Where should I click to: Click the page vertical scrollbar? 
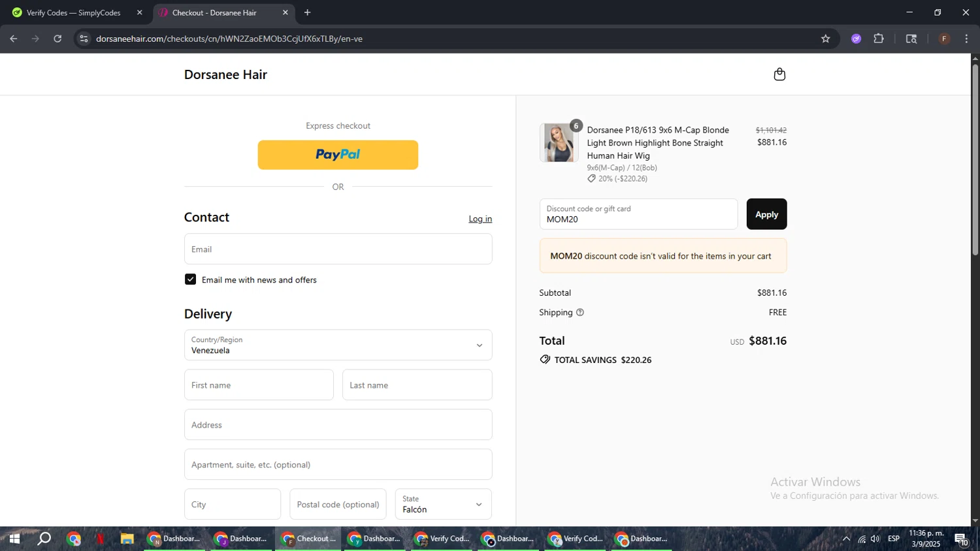975,160
